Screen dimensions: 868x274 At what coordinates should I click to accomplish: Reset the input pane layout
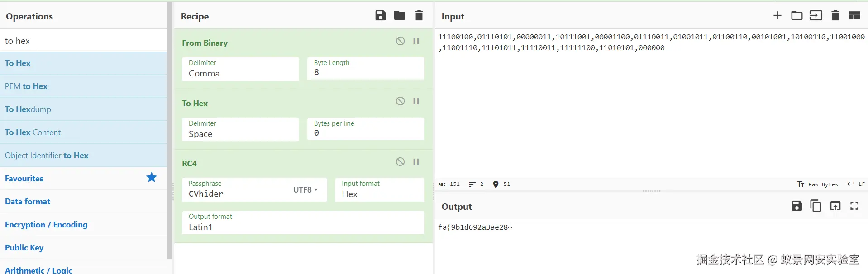click(854, 16)
